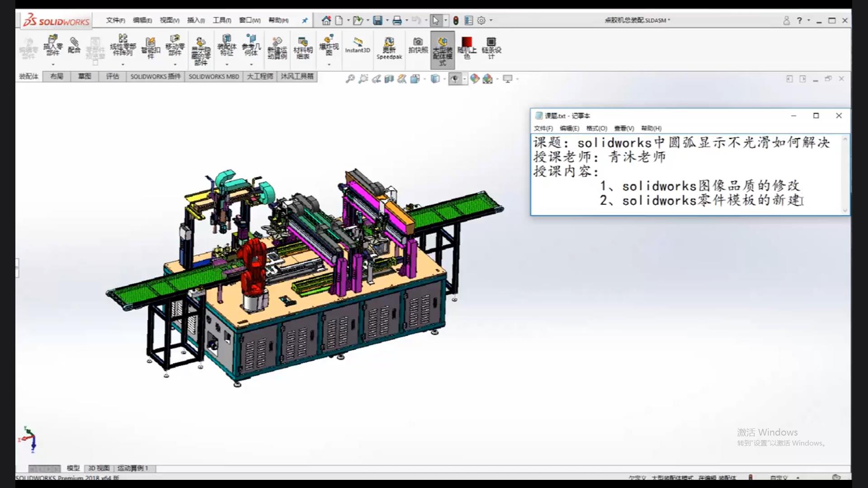Click Show Hidden Components icon
Image resolution: width=868 pixels, height=488 pixels.
pos(201,52)
